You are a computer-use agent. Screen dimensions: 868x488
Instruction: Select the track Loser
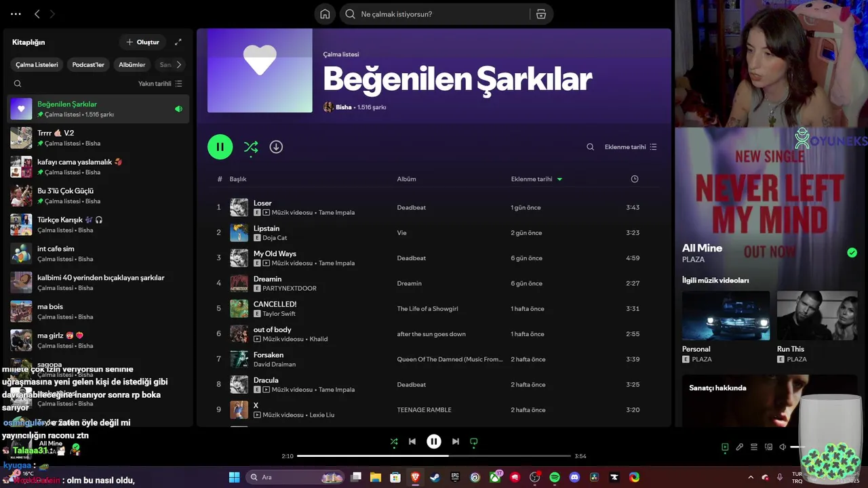point(262,203)
